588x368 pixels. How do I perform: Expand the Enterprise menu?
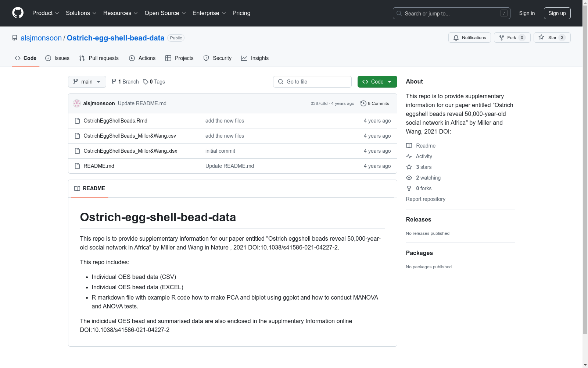[x=209, y=13]
